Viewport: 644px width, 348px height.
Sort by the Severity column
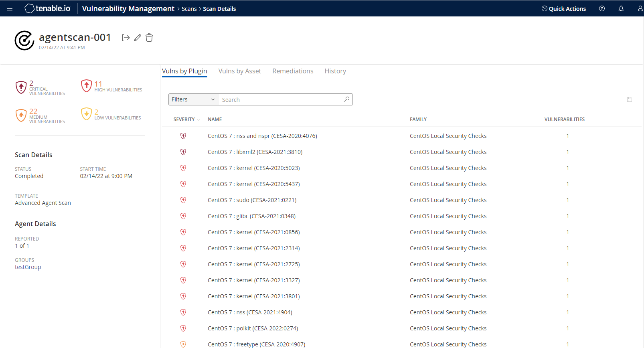(x=186, y=119)
